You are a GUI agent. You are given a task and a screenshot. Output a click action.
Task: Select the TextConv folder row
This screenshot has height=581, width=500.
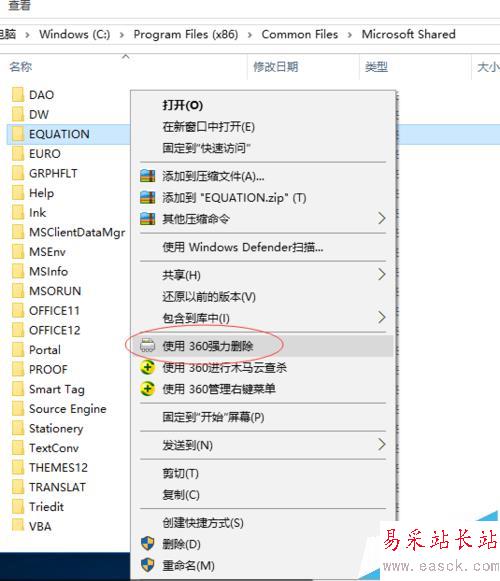pyautogui.click(x=54, y=448)
